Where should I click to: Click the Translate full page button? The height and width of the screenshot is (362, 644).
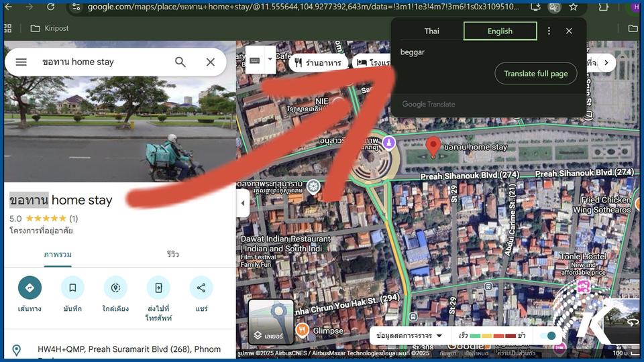[x=535, y=74]
